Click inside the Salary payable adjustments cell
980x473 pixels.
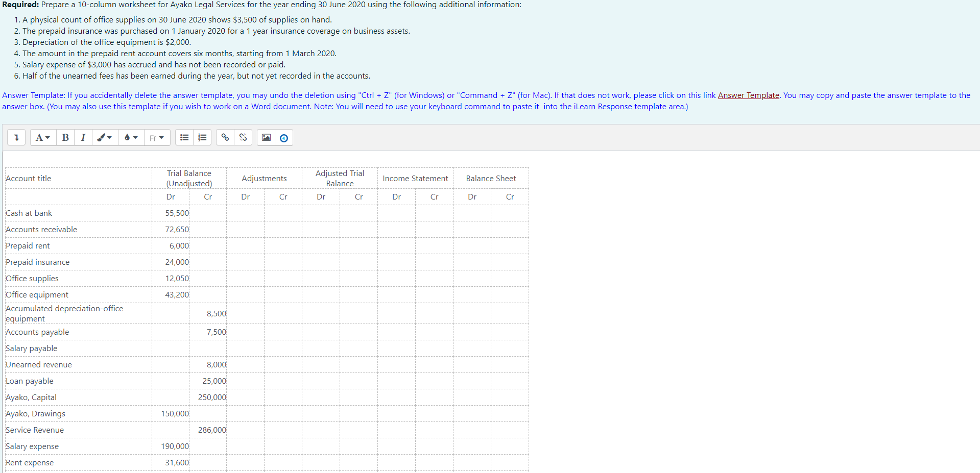click(x=246, y=348)
